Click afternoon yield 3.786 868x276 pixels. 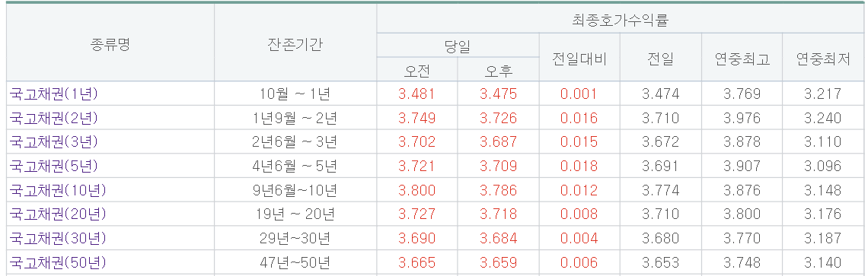[x=498, y=190]
